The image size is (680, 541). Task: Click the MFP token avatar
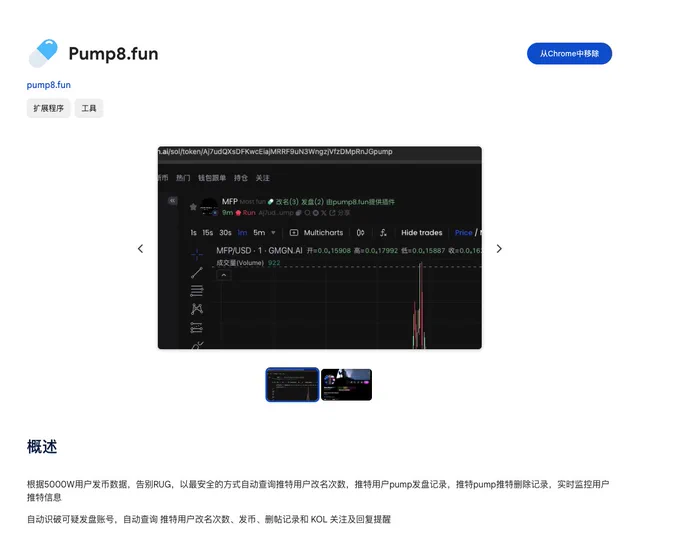(x=209, y=207)
